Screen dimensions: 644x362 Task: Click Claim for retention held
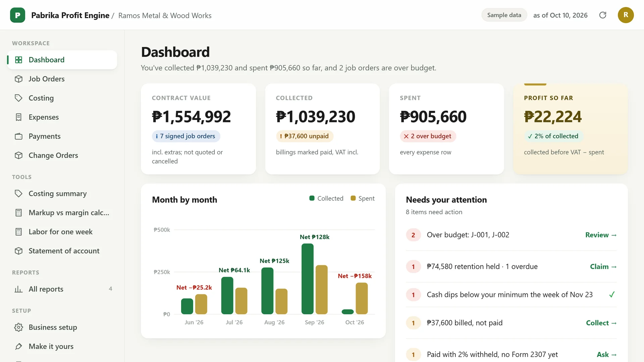click(x=603, y=266)
